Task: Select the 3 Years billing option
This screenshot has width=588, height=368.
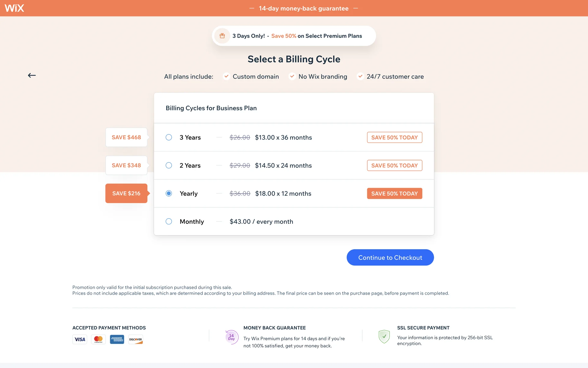Action: (169, 137)
